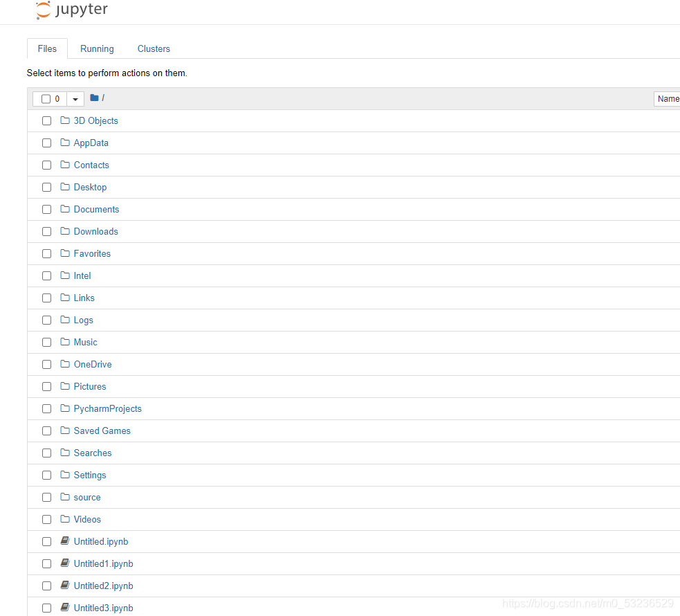Select the AppData row checkbox

coord(47,143)
